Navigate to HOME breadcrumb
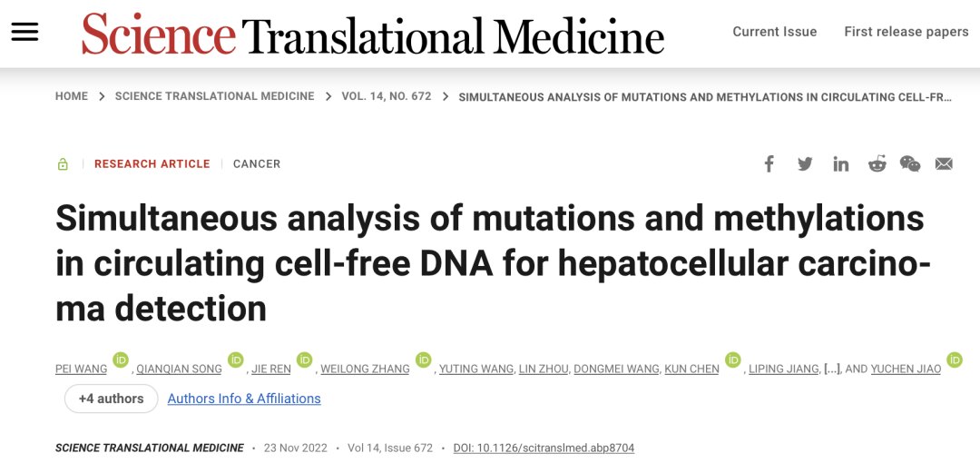Screen dimensions: 980x463 point(72,96)
